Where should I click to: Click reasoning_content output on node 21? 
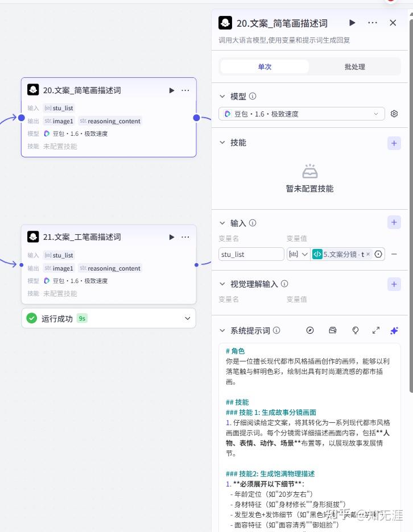click(110, 268)
